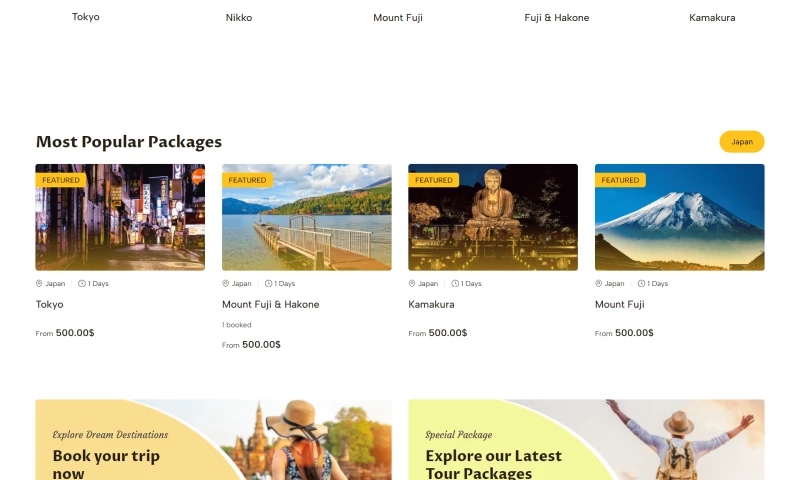Viewport: 800px width, 480px height.
Task: Open the Book your trip now banner
Action: [213, 440]
